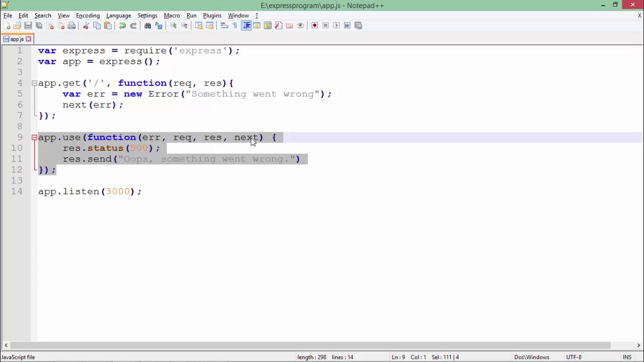This screenshot has height=362, width=644.
Task: Click horizontal scrollbar left arrow
Action: pyautogui.click(x=6, y=345)
